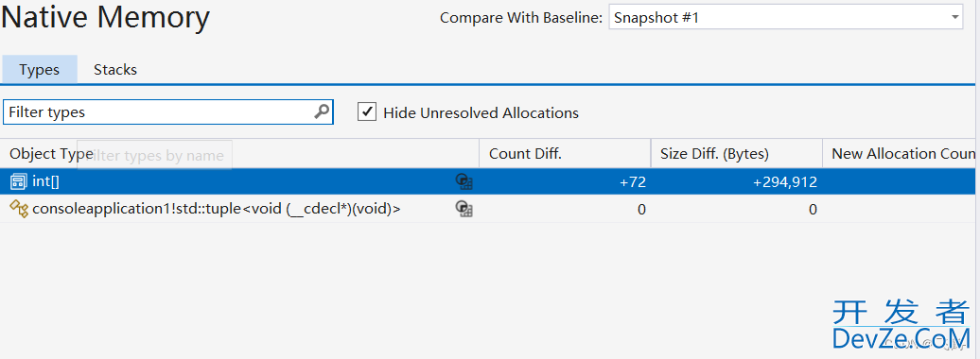The image size is (980, 359).
Task: Open the Snapshot #1 combo box
Action: point(786,18)
